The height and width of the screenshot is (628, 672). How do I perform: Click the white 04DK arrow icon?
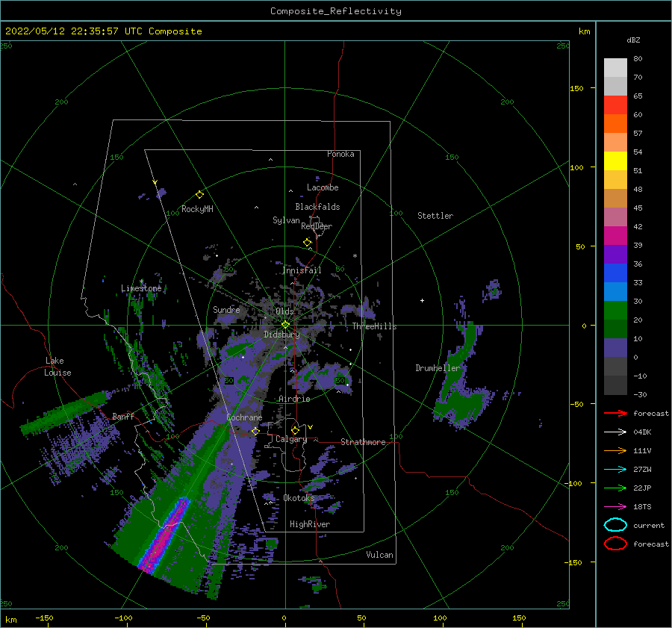tap(615, 432)
